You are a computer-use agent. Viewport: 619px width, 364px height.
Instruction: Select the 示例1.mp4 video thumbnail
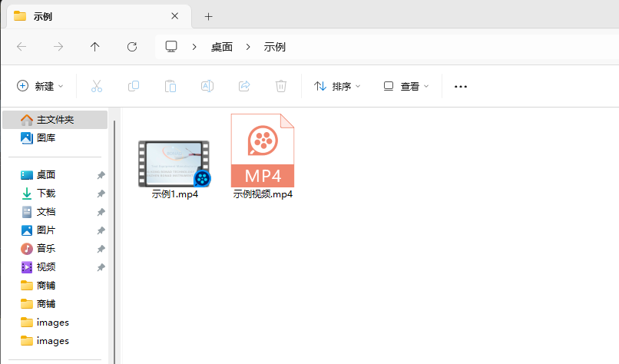[174, 164]
